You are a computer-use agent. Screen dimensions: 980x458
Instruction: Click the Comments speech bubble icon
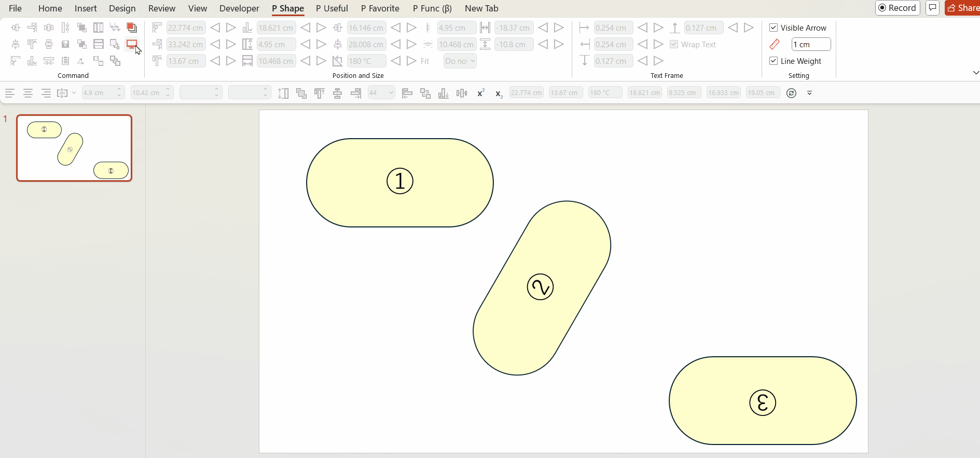932,8
